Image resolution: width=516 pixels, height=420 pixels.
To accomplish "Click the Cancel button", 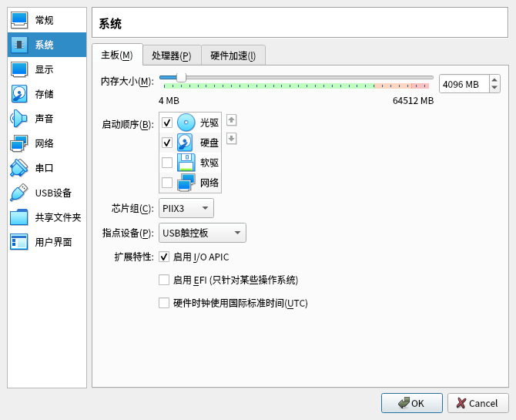I will point(477,403).
